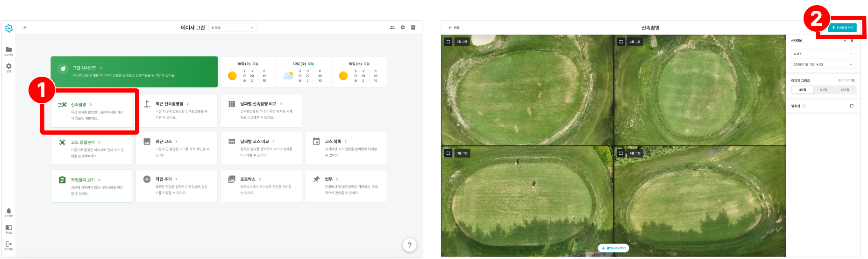Image resolution: width=868 pixels, height=259 pixels.
Task: Click the delete trash icon beside 상세정보
Action: (852, 41)
